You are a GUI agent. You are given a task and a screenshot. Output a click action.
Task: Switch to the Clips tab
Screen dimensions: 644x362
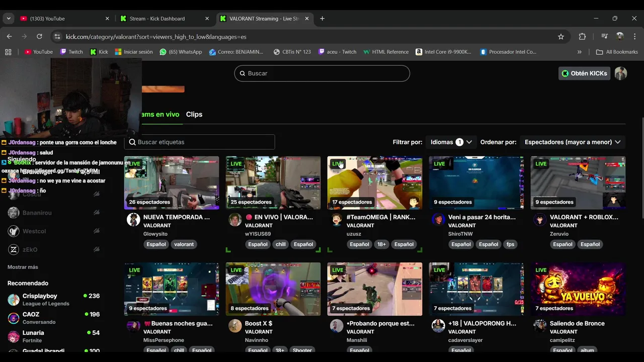tap(194, 114)
